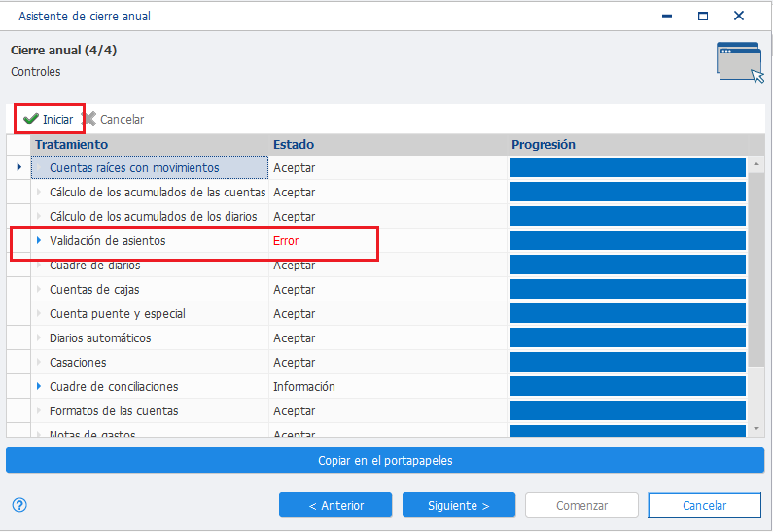The width and height of the screenshot is (773, 532).
Task: Expand Cálculo de los acumulados de los diarios
Action: tap(39, 217)
